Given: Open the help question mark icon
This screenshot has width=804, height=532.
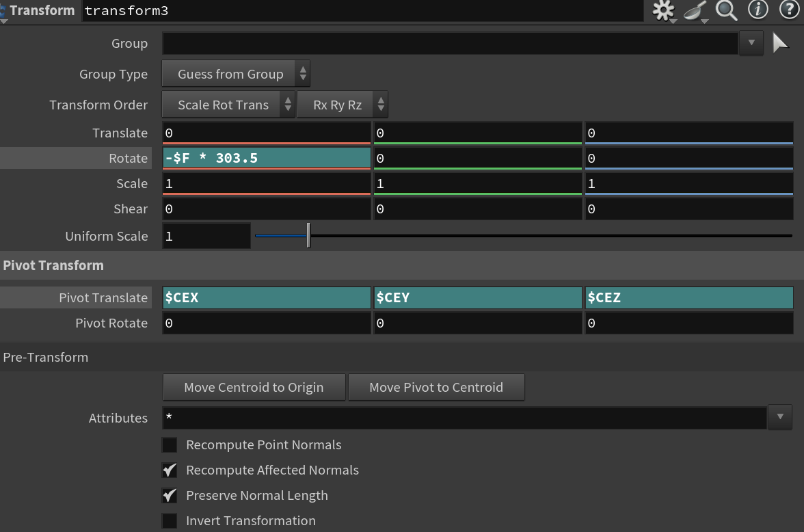Looking at the screenshot, I should tap(788, 10).
